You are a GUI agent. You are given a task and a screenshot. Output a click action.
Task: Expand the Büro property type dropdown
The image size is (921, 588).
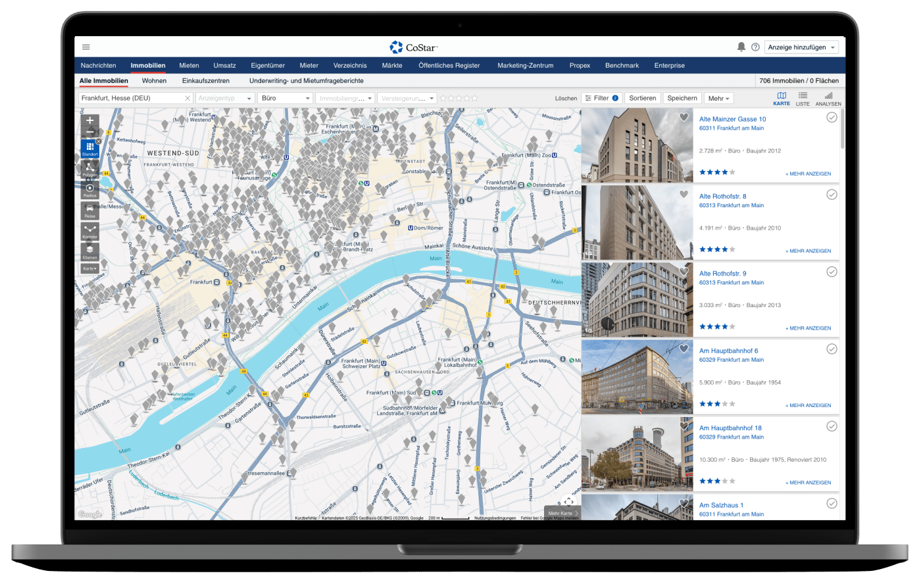(285, 98)
